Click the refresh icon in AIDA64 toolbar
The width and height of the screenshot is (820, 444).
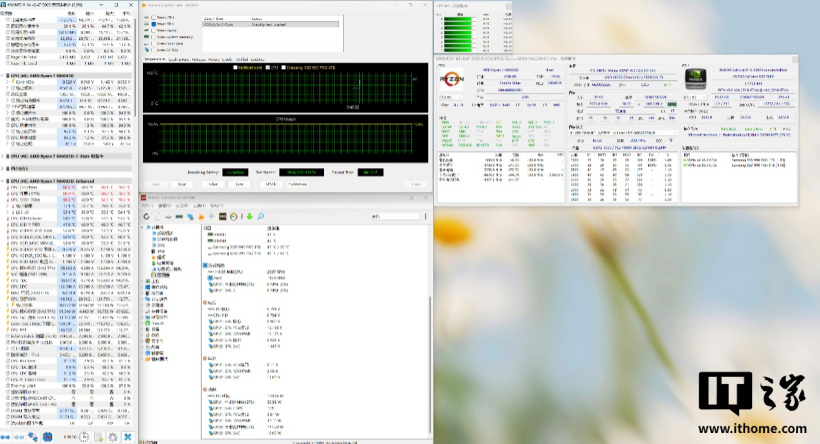(146, 217)
